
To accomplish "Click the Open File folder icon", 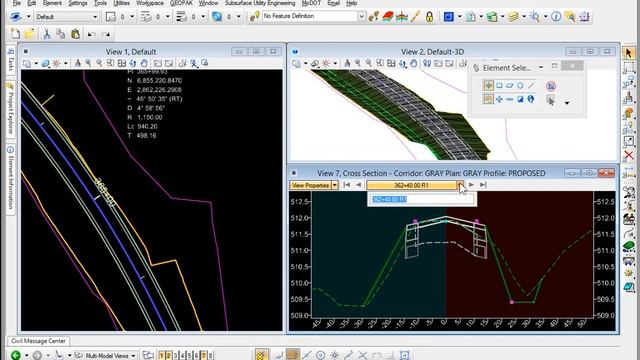I will pos(29,33).
